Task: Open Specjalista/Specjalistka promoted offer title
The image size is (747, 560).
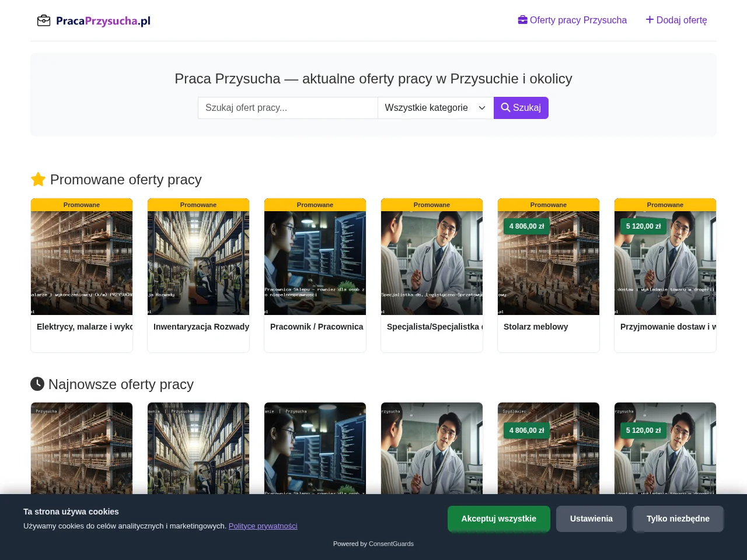Action: (435, 327)
